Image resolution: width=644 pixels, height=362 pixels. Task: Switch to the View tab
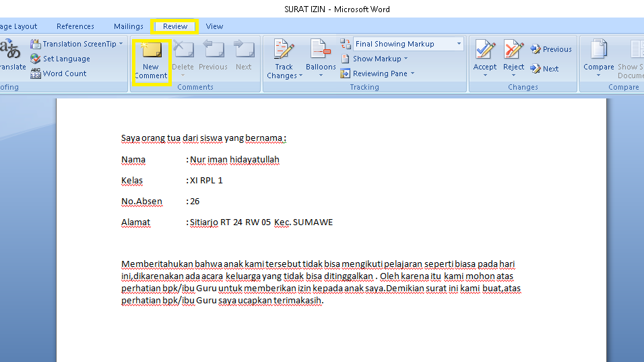(x=214, y=26)
